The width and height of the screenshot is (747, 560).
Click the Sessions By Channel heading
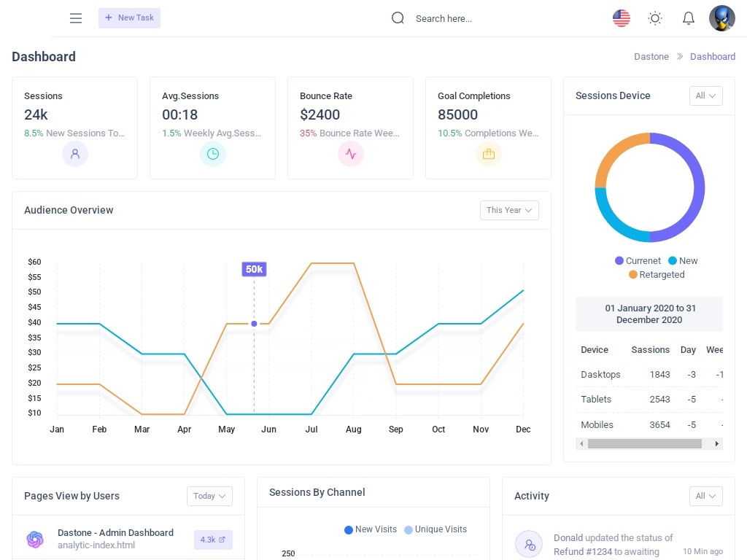coord(317,492)
